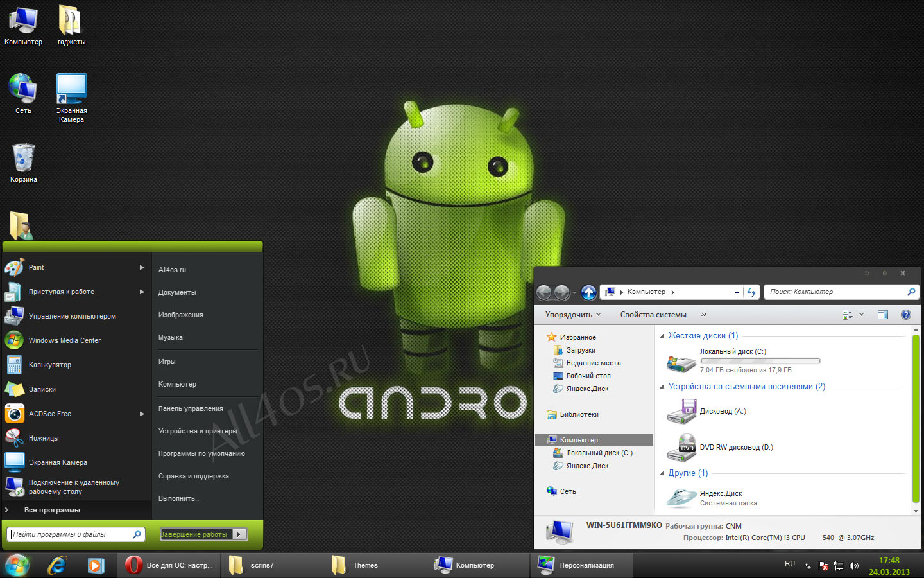Switch to Opera window in taskbar
Screen dimensions: 924x578
tap(169, 565)
